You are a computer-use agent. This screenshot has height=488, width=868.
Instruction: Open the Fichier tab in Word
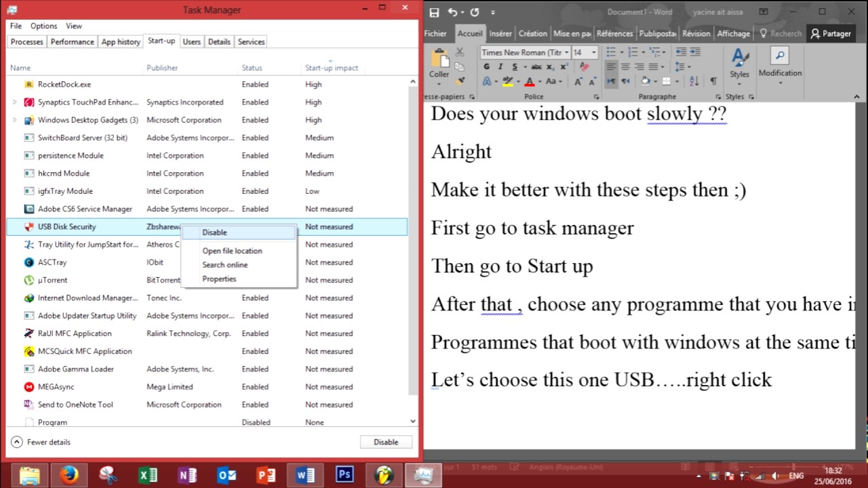pyautogui.click(x=435, y=33)
